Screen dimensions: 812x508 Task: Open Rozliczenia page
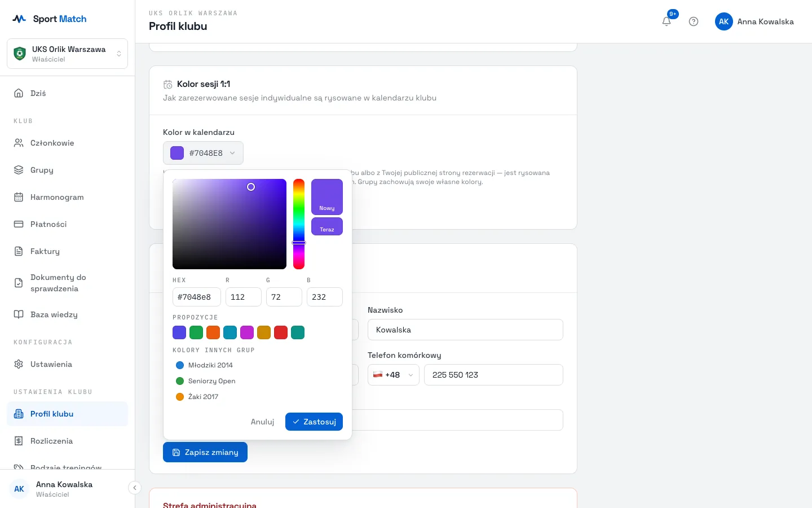[x=68, y=441]
